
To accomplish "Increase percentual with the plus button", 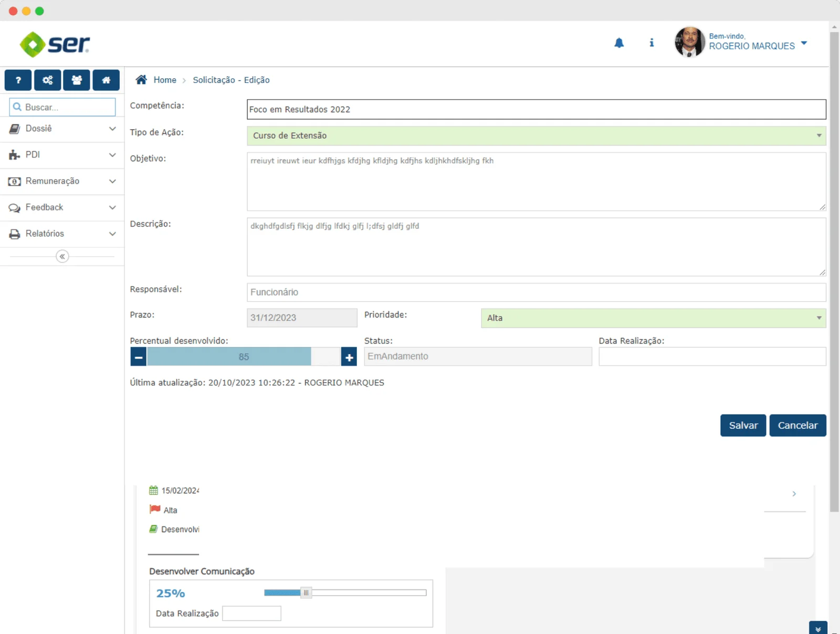I will 349,357.
